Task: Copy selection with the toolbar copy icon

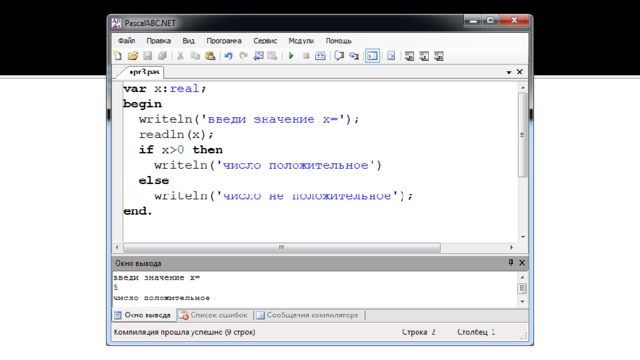Action: (195, 56)
